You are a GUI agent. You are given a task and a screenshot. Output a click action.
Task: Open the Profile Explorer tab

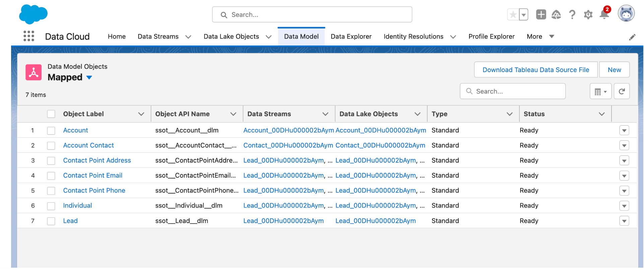point(492,37)
